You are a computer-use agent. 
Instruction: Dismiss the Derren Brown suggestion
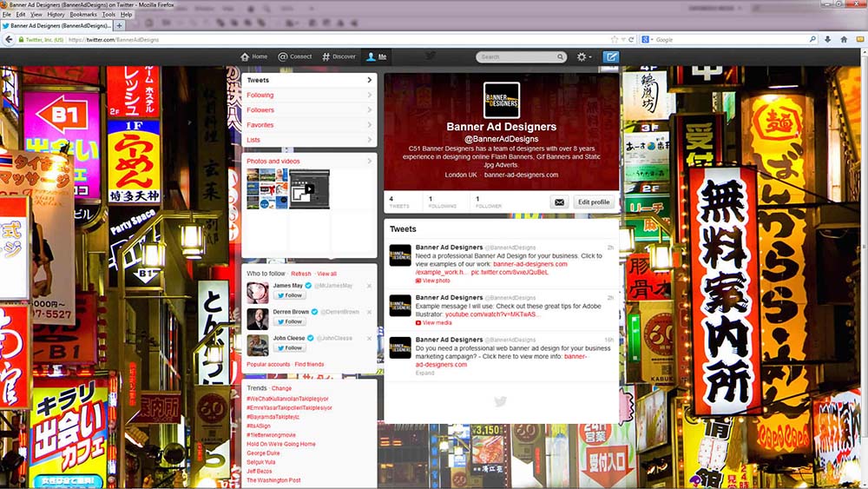pyautogui.click(x=369, y=313)
